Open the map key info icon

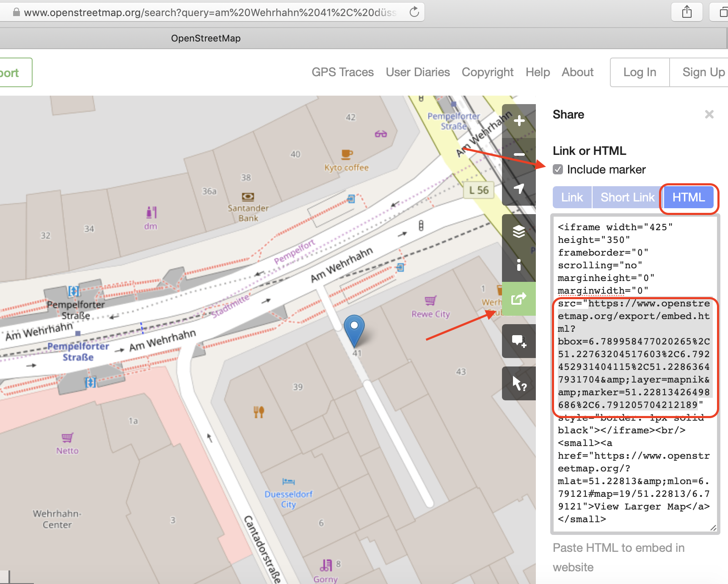[x=519, y=265]
